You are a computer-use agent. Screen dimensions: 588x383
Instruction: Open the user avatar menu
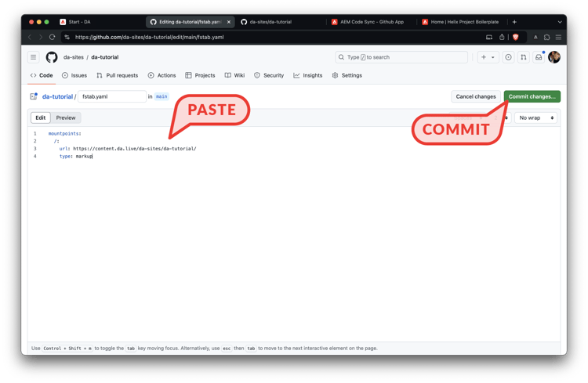554,57
